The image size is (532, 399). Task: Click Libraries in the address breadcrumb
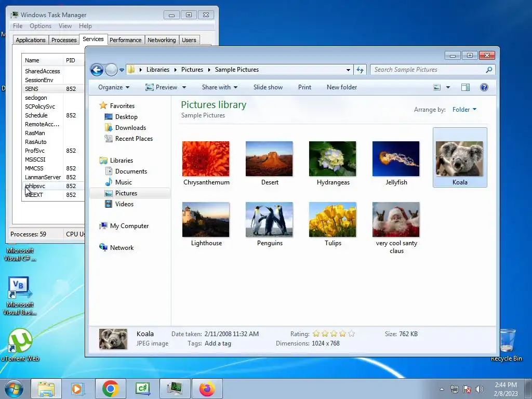[x=158, y=70]
